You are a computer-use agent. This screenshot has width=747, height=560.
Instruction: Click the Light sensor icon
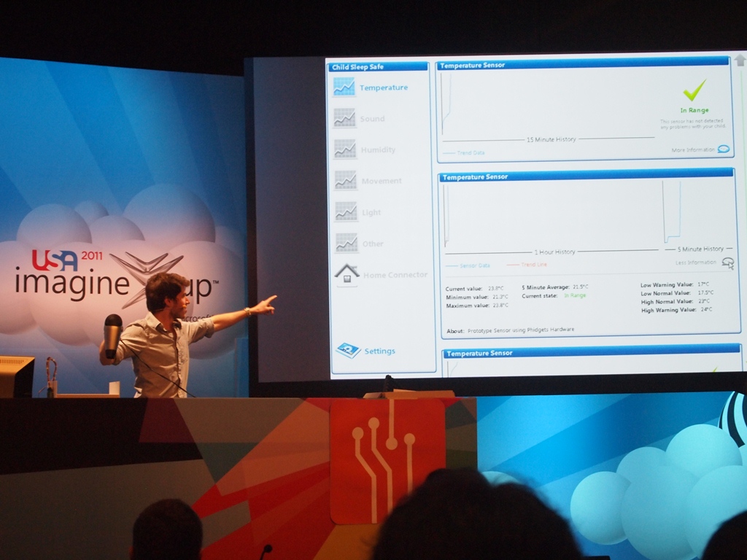pos(346,211)
